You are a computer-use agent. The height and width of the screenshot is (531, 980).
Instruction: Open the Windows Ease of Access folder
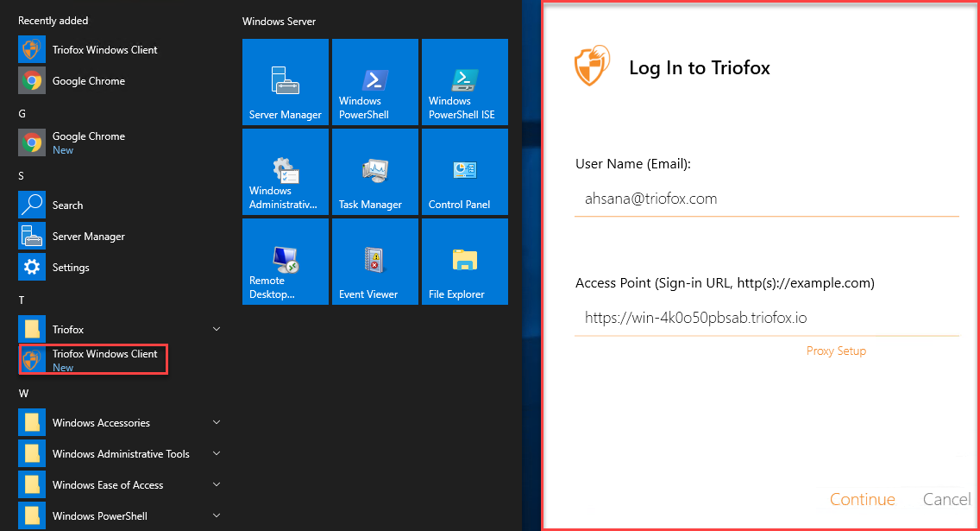click(119, 484)
